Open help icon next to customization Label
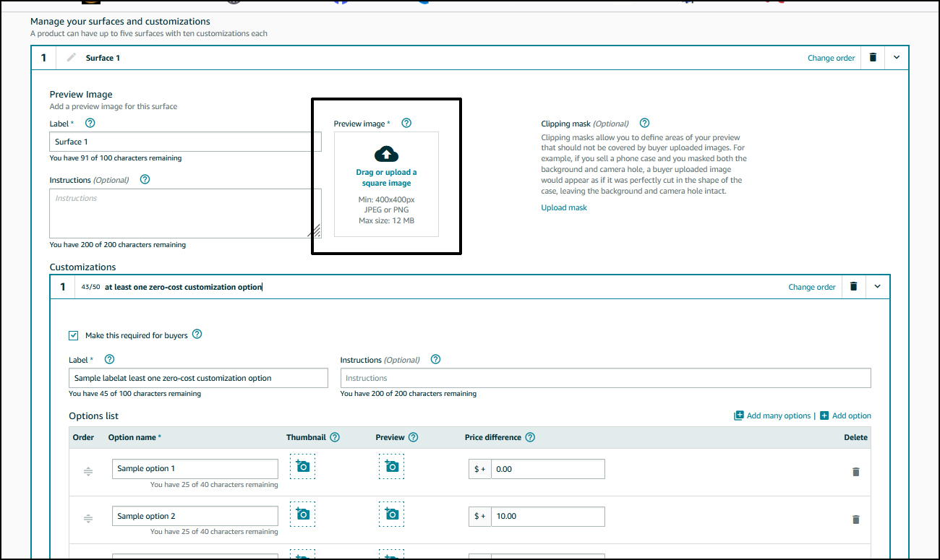This screenshot has width=940, height=560. pos(109,359)
